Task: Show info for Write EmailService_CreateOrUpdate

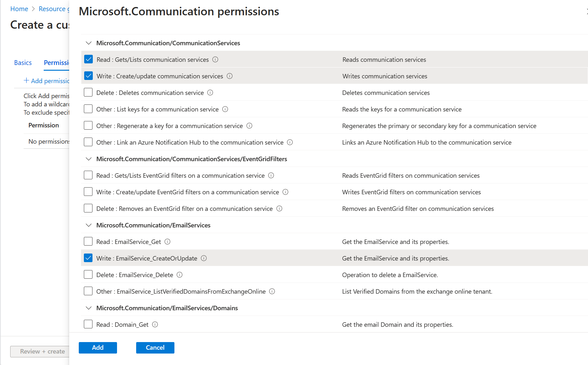Action: point(204,258)
